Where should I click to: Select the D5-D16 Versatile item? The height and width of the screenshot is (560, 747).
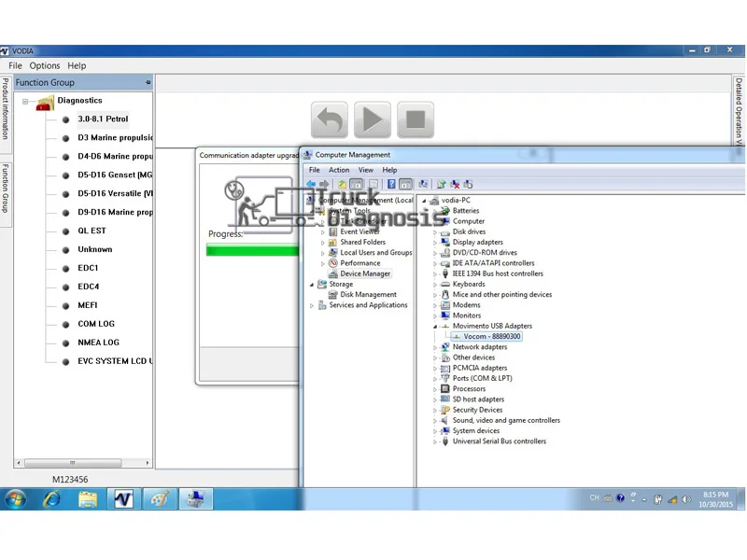click(x=115, y=193)
